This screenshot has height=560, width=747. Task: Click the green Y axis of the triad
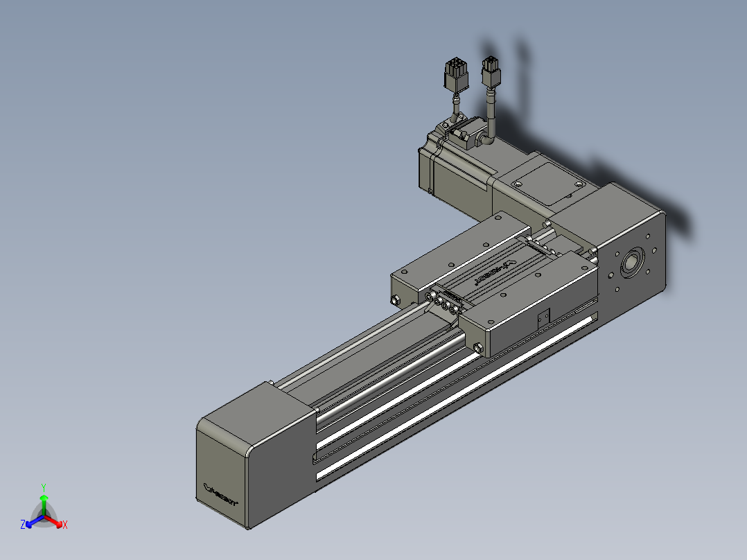[x=44, y=505]
